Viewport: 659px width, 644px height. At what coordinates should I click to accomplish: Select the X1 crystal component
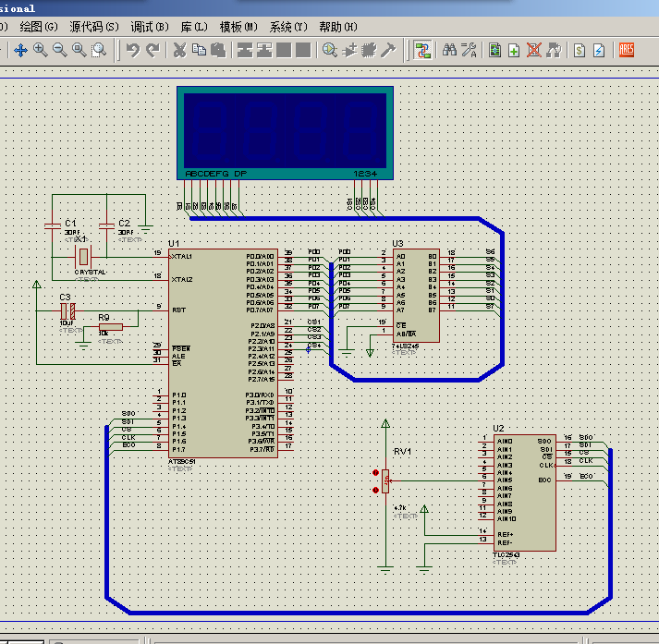coord(83,257)
